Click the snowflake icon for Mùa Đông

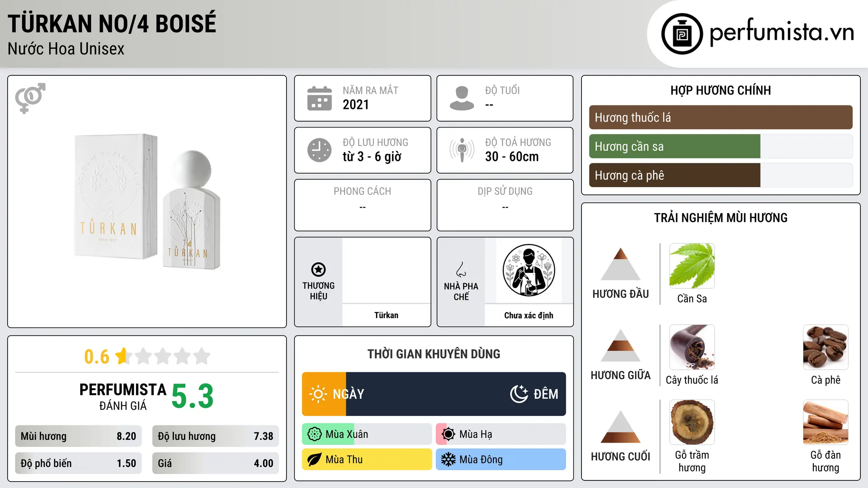[x=448, y=460]
